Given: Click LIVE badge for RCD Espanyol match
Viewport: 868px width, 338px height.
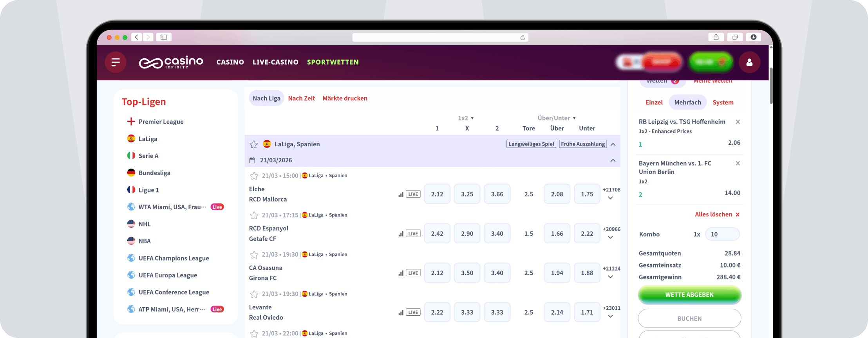Looking at the screenshot, I should coord(413,234).
